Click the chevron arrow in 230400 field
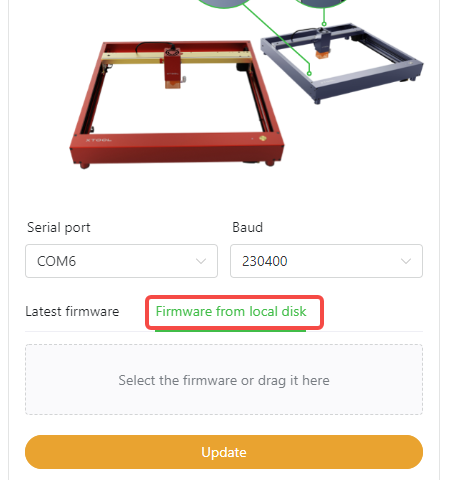Screen dimensions: 456x480 406,261
